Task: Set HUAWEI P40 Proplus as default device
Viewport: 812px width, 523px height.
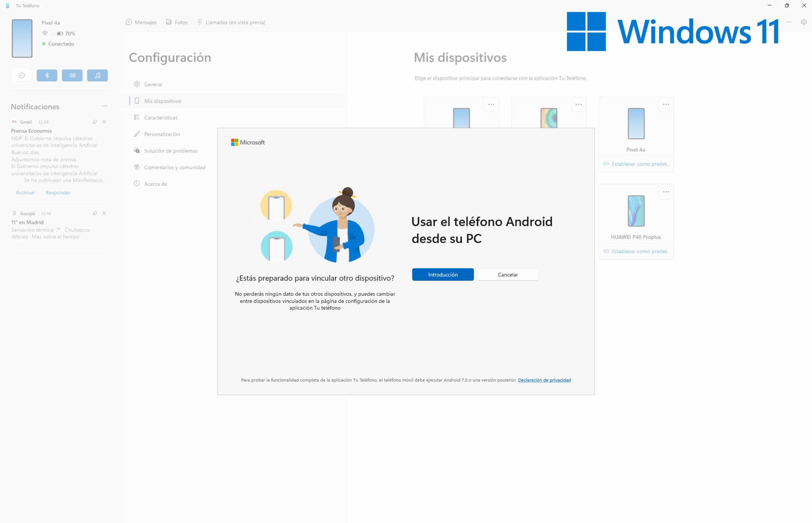Action: click(x=636, y=251)
